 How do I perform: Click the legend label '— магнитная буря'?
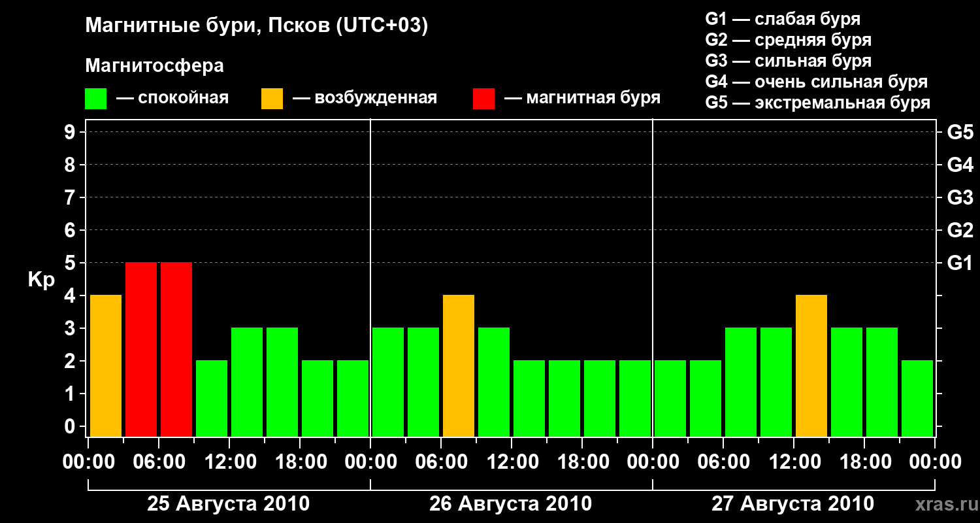tap(583, 99)
